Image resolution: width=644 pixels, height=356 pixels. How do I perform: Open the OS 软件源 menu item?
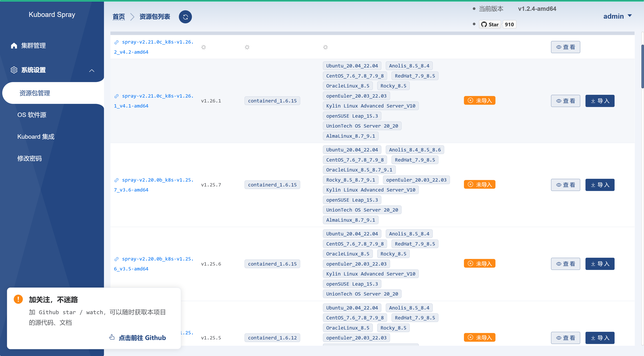pos(32,115)
